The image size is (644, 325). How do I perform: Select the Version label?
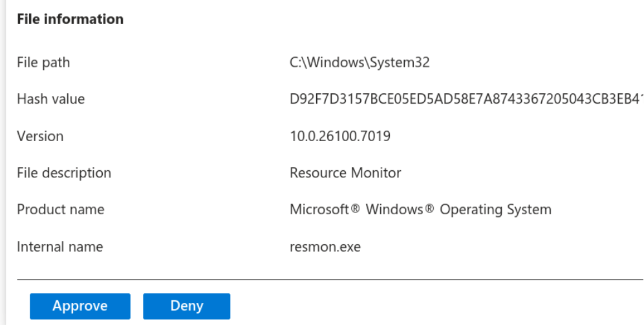40,136
